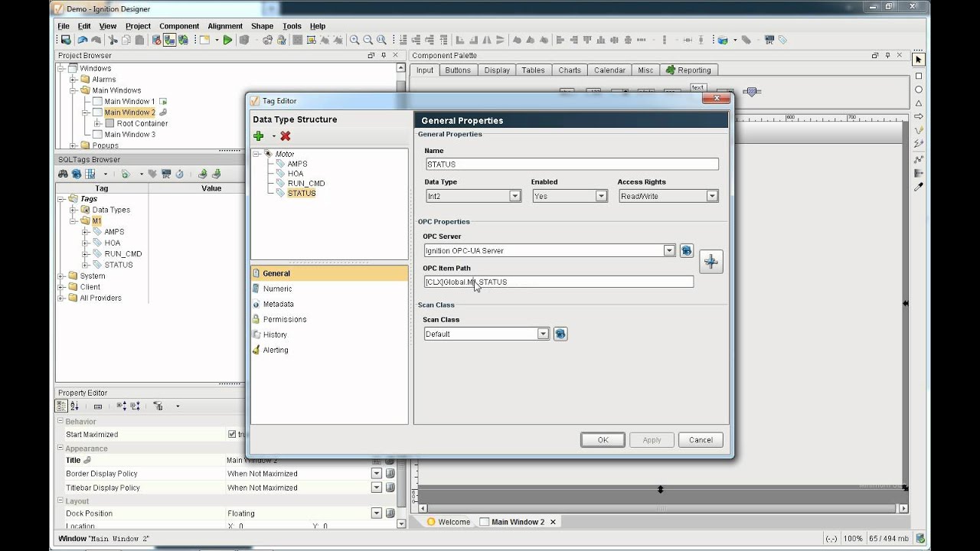The image size is (980, 551).
Task: Click browse icon next to OPC Server
Action: click(x=687, y=250)
